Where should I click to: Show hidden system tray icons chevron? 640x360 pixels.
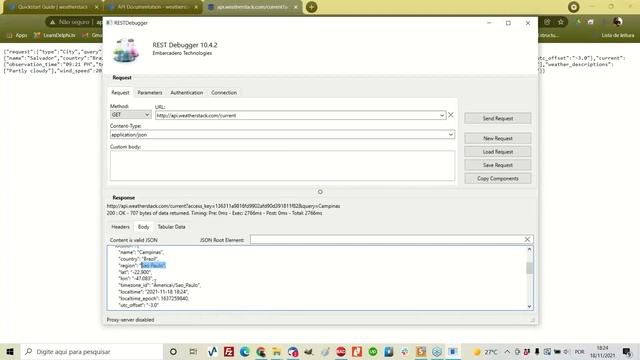[507, 351]
